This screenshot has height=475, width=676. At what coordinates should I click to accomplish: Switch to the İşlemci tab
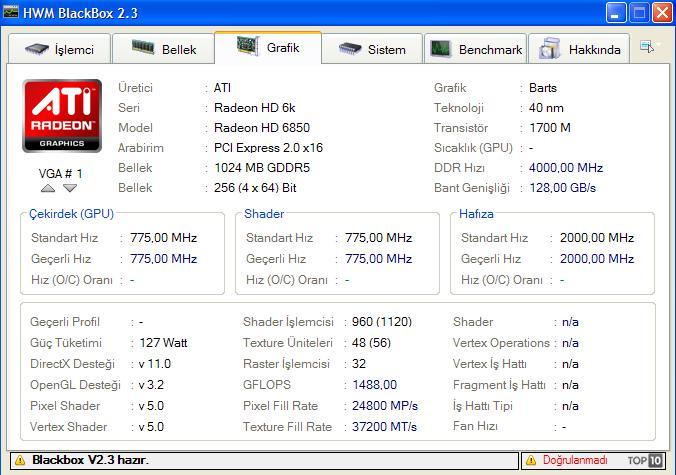point(60,49)
